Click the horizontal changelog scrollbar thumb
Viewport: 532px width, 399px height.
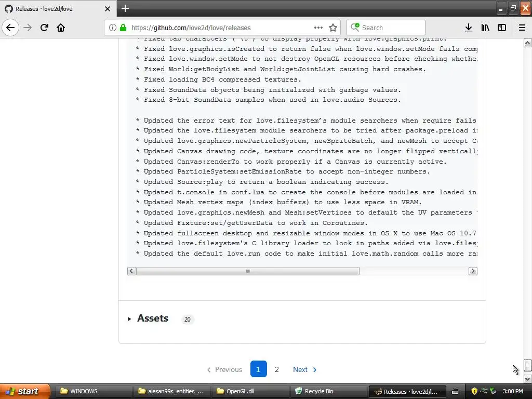pyautogui.click(x=248, y=271)
